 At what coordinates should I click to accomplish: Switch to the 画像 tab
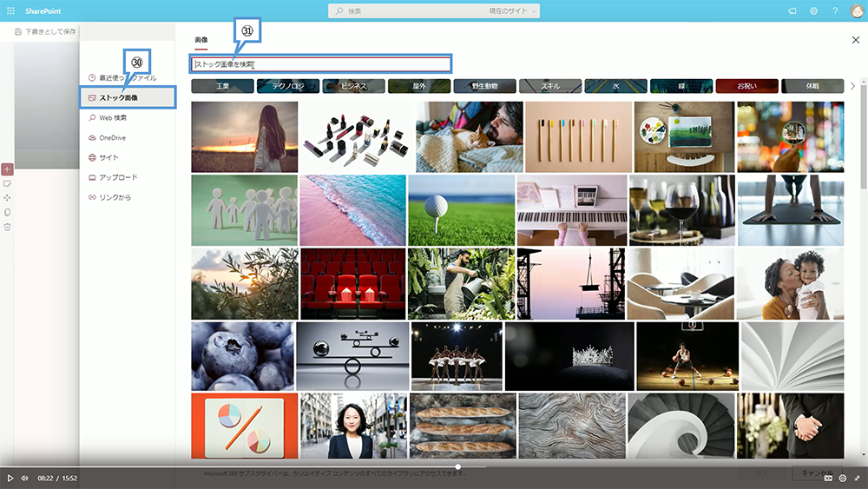201,40
